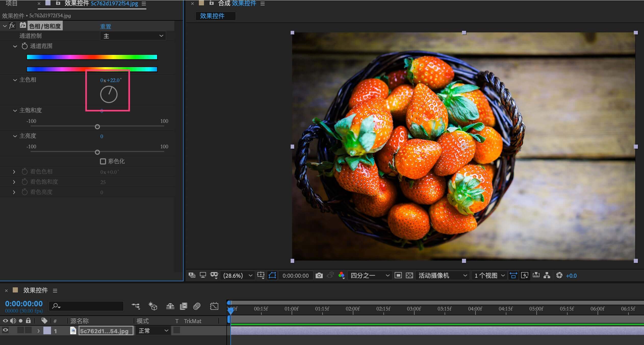The image size is (644, 345).
Task: Open the 通道控制 dropdown showing 主
Action: [x=133, y=36]
